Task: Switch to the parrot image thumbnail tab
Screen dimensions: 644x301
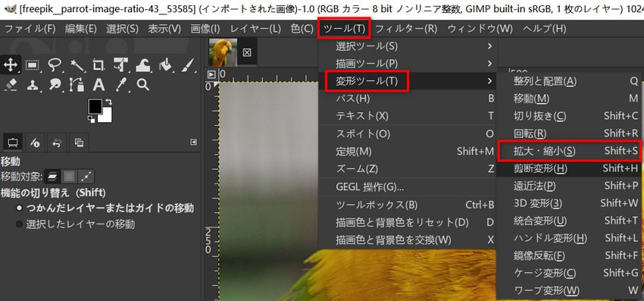Action: pos(223,52)
